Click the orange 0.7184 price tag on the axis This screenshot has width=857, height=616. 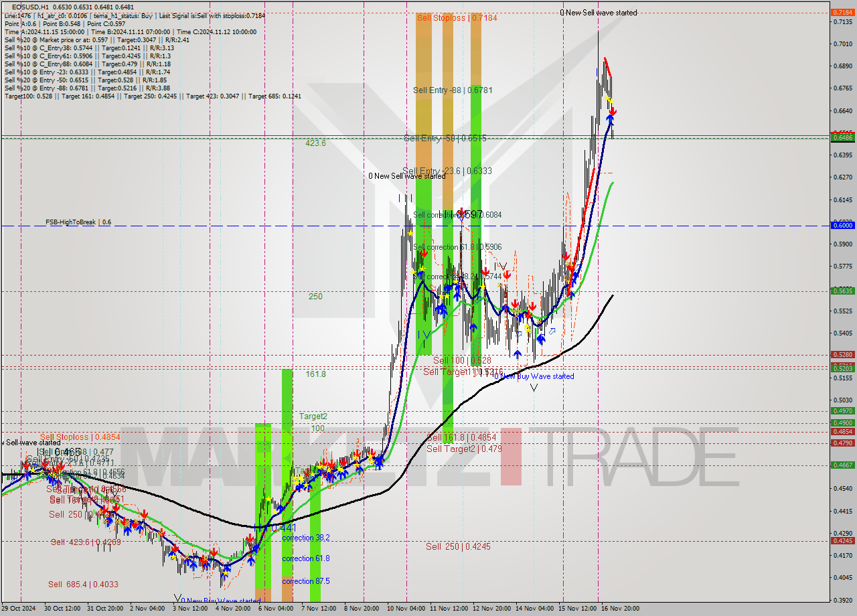[x=842, y=13]
